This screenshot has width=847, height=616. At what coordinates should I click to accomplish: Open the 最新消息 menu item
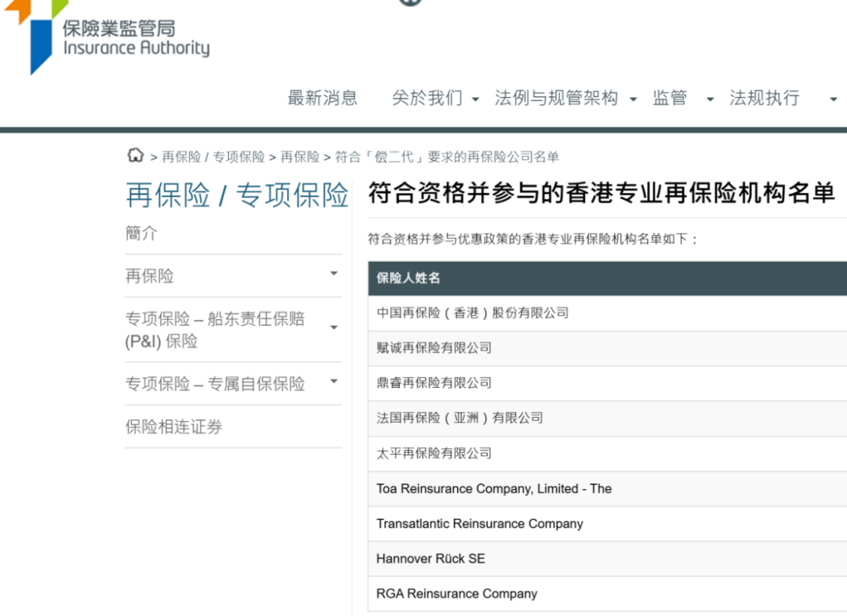click(322, 98)
